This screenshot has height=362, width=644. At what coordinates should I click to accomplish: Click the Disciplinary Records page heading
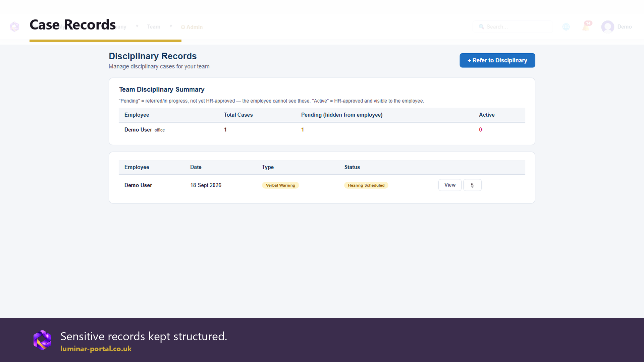point(153,56)
